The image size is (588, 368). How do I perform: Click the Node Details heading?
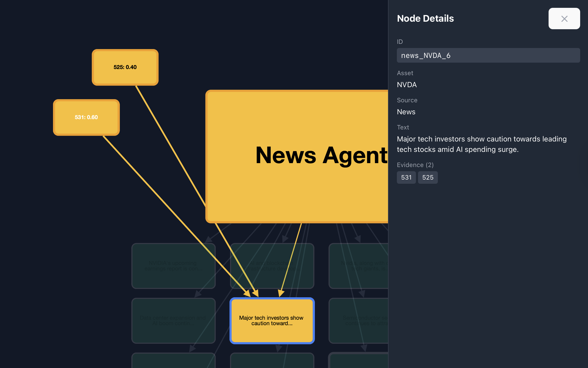click(x=425, y=19)
